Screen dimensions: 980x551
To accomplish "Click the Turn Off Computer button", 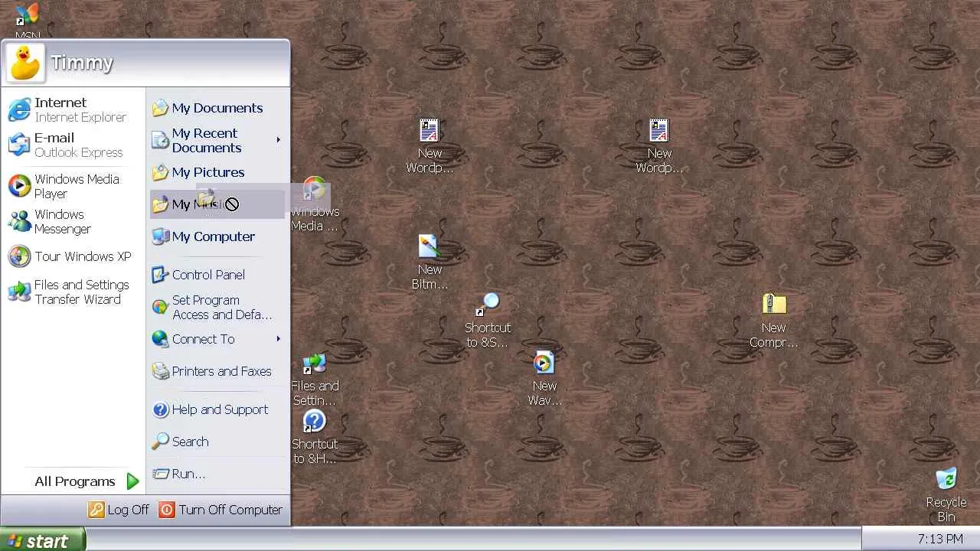I will pos(220,510).
